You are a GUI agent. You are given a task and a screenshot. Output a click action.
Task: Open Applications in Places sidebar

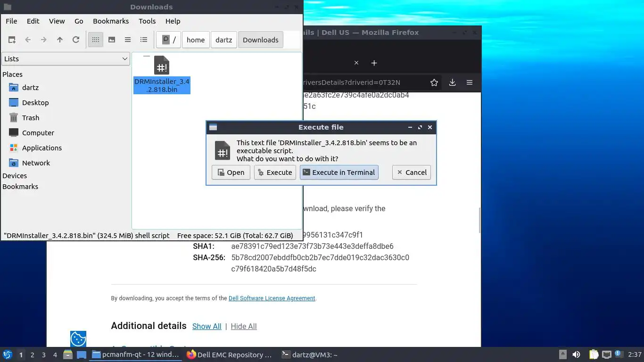pyautogui.click(x=42, y=148)
